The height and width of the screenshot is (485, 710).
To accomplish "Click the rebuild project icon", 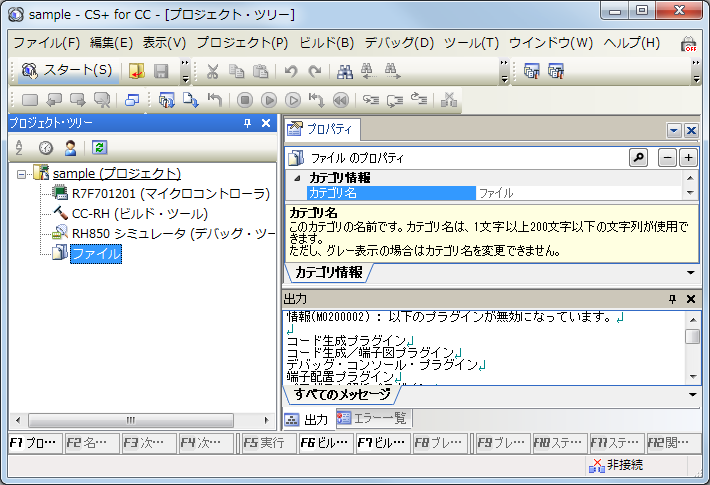I will tap(556, 71).
